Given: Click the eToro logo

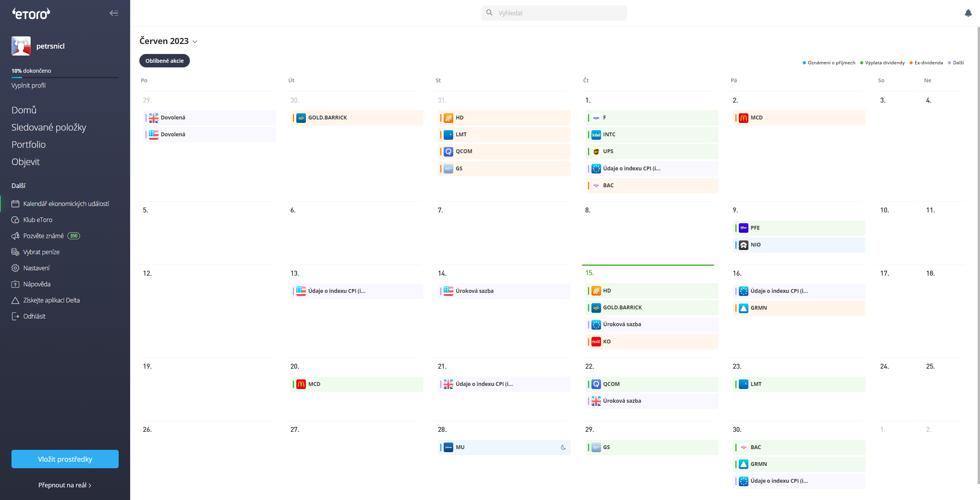Looking at the screenshot, I should (x=31, y=14).
